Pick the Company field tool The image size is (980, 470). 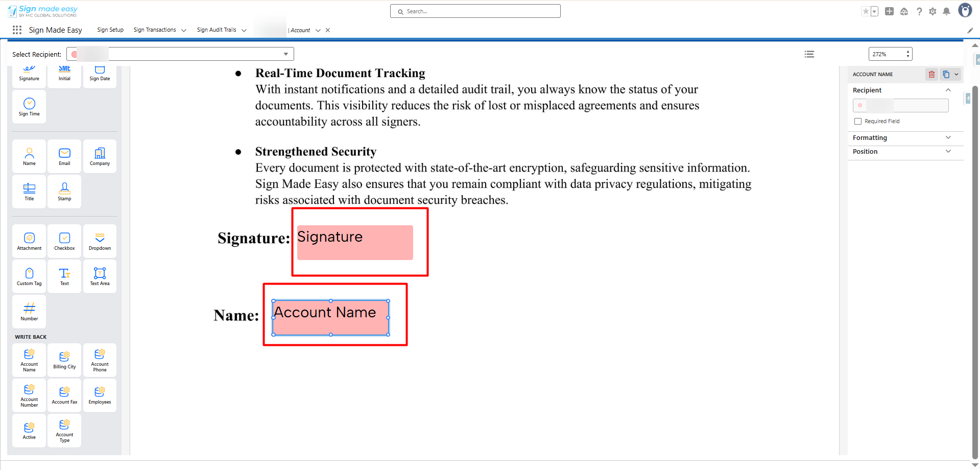(100, 156)
